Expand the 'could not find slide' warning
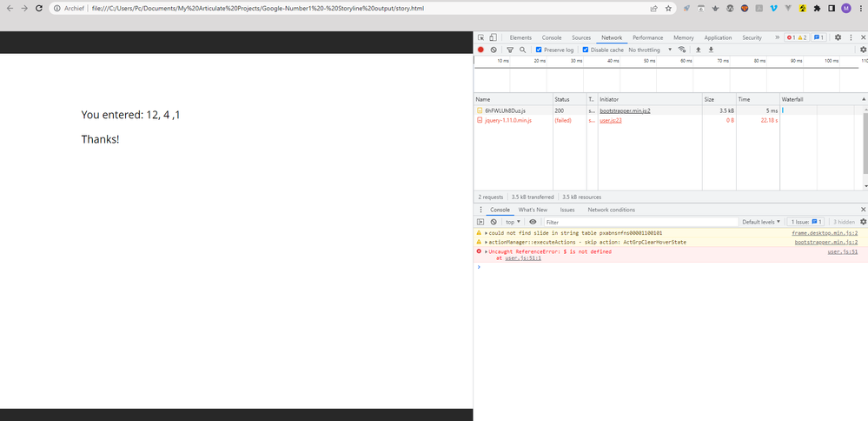 pos(487,233)
